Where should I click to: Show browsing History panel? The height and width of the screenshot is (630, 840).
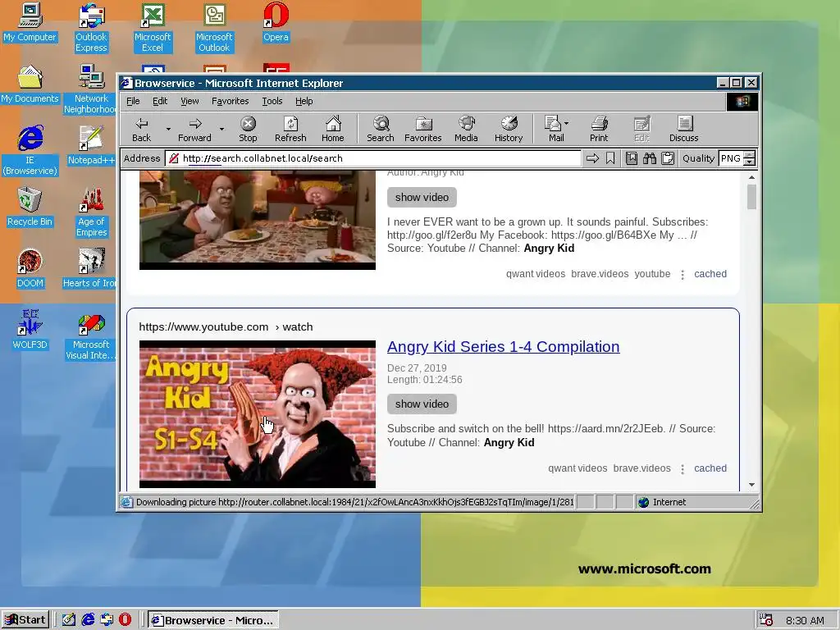tap(509, 130)
